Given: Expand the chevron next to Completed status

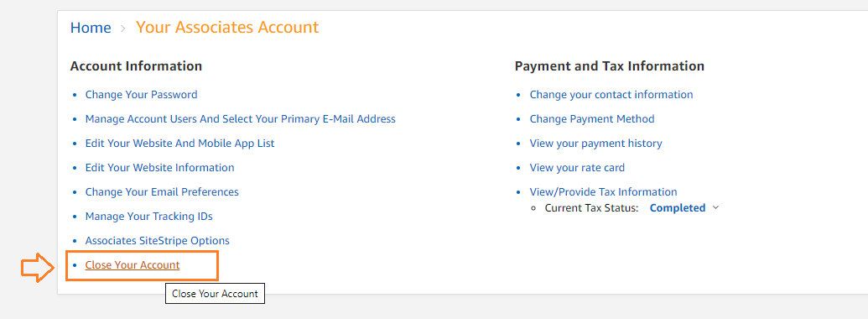Looking at the screenshot, I should (715, 207).
